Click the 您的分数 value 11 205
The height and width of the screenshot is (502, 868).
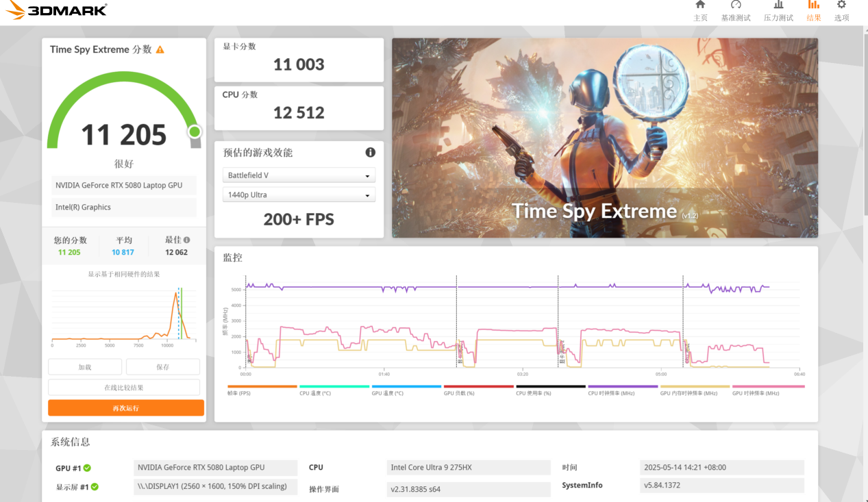69,252
